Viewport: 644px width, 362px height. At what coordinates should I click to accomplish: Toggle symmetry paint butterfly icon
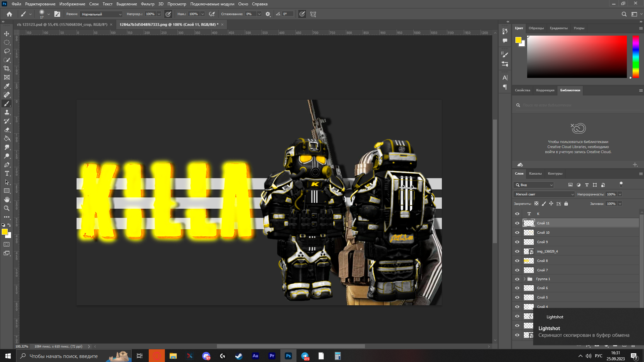[x=313, y=14]
